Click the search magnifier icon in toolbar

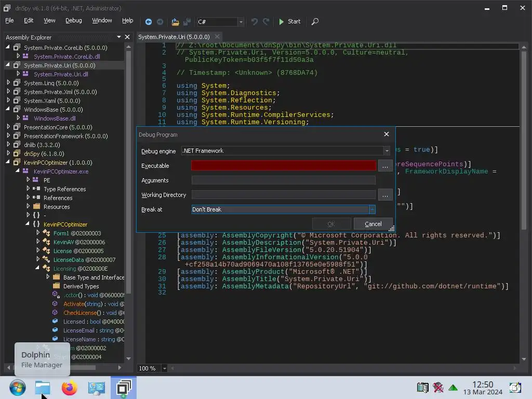coord(315,22)
